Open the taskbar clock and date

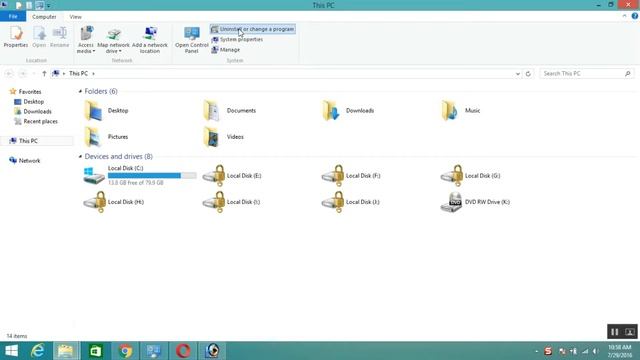620,351
